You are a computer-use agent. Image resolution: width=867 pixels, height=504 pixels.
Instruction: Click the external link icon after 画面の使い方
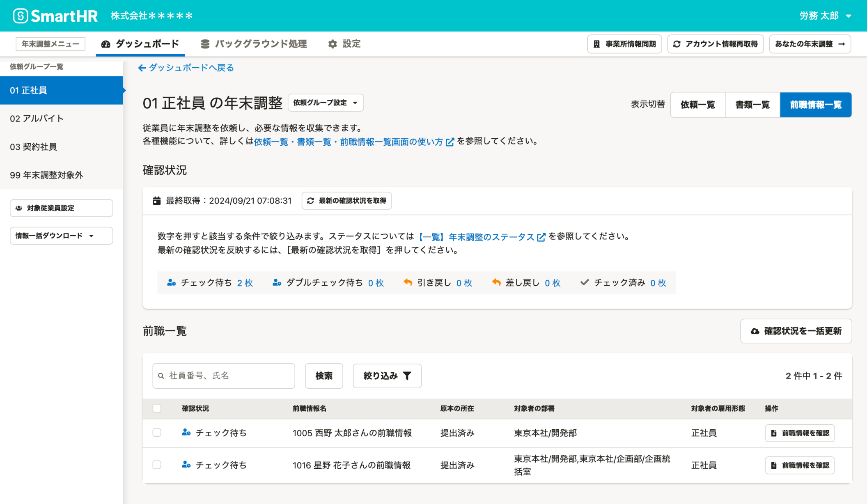tap(450, 142)
